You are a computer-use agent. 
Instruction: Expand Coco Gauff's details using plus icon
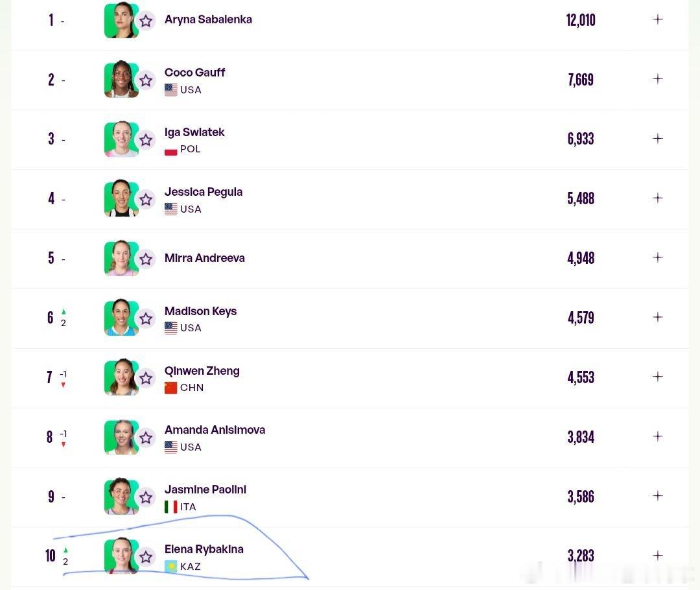point(658,79)
